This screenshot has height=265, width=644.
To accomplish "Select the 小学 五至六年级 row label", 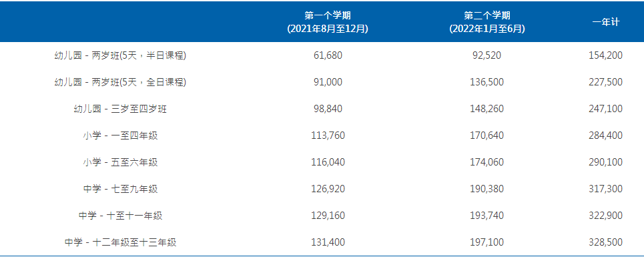I will coord(120,162).
